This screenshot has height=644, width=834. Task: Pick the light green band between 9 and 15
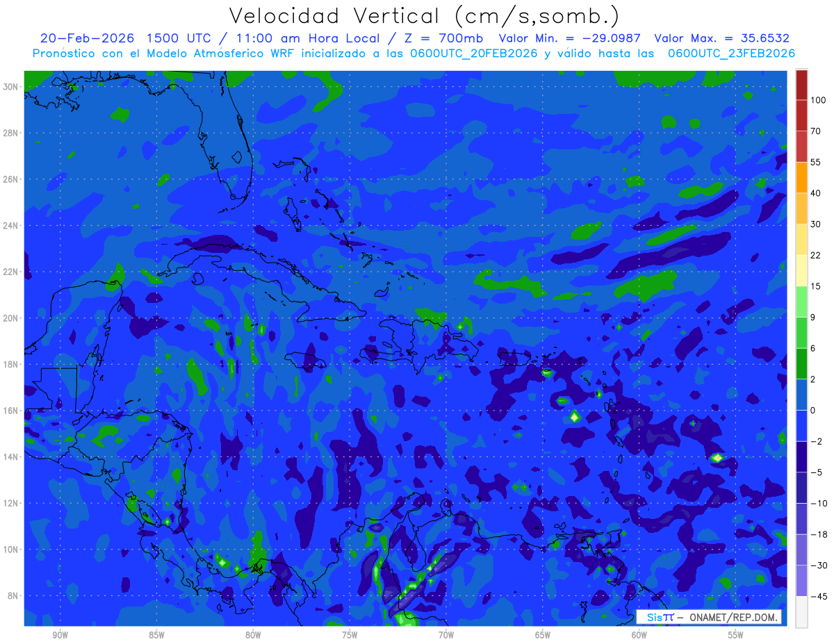(x=801, y=302)
